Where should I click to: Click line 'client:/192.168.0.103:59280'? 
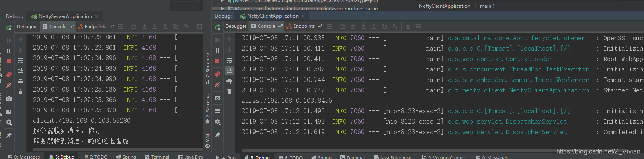click(82, 120)
